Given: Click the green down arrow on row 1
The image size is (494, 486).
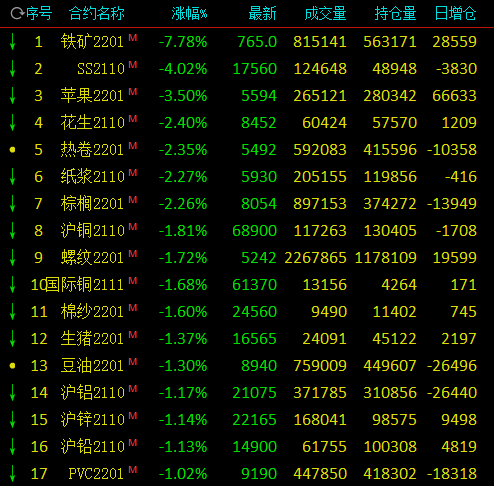Looking at the screenshot, I should pos(12,42).
